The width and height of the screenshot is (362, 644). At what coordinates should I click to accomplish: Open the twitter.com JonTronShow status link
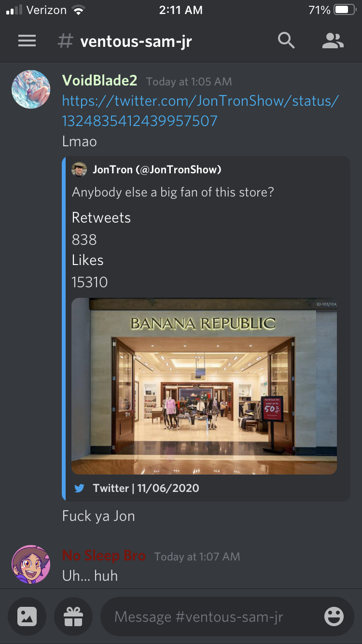click(x=201, y=111)
